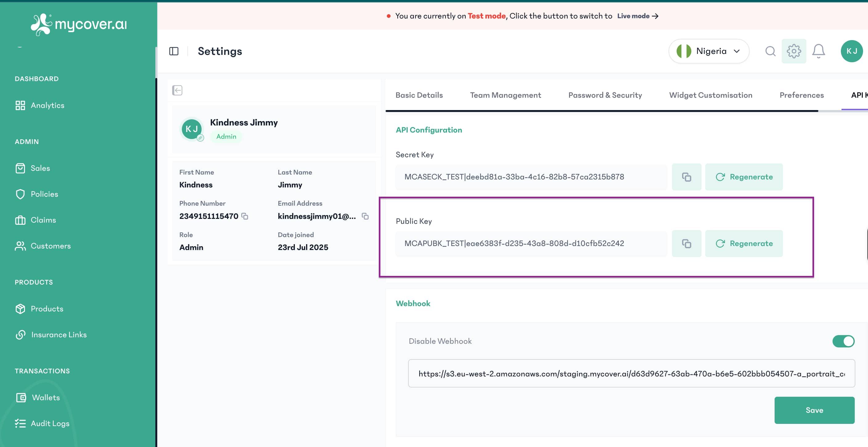The image size is (868, 447).
Task: Switch to the Team Management tab
Action: click(505, 95)
